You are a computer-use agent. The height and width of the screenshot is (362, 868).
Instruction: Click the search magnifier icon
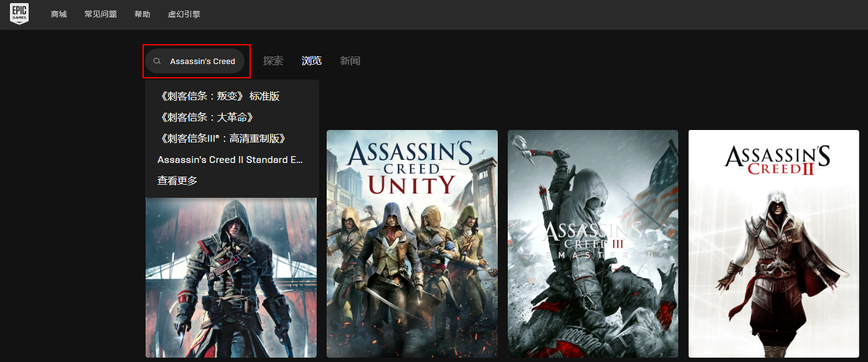[x=157, y=61]
